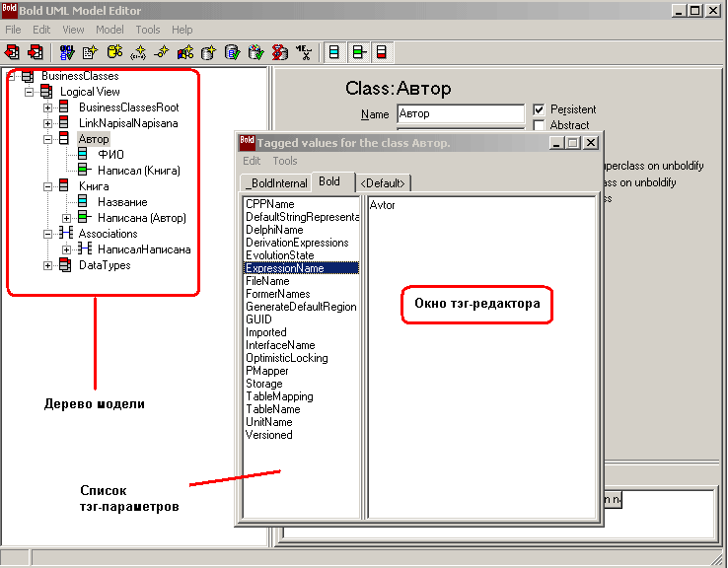Open the Tools menu of the Tagged values dialog
728x568 pixels.
pyautogui.click(x=285, y=161)
